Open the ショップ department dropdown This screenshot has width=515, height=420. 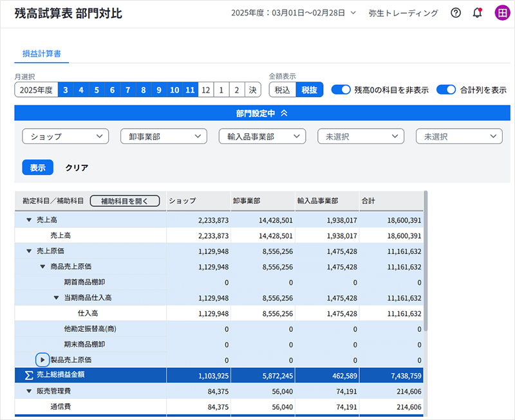(x=65, y=136)
